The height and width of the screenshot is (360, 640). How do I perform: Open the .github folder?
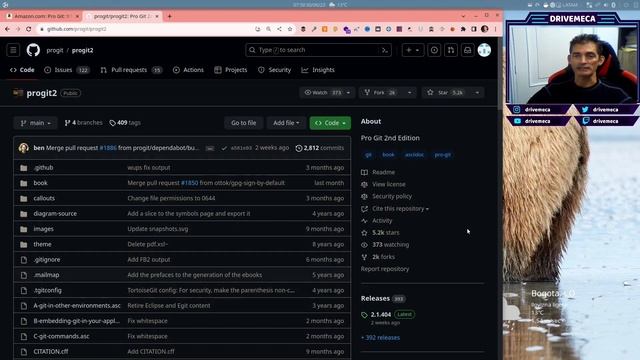[x=43, y=167]
